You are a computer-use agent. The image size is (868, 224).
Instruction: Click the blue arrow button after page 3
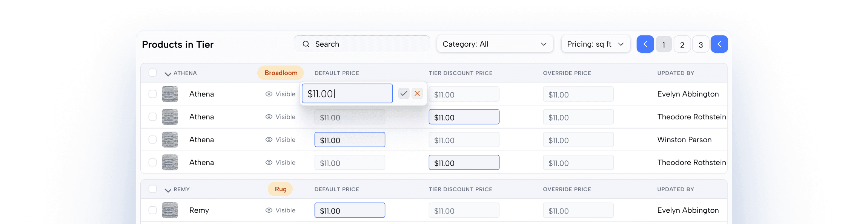[719, 44]
